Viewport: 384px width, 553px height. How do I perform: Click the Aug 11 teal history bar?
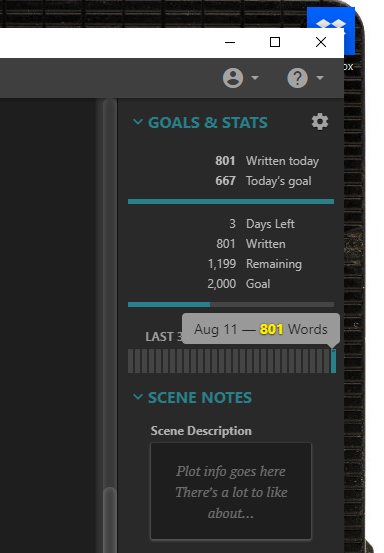click(x=333, y=361)
